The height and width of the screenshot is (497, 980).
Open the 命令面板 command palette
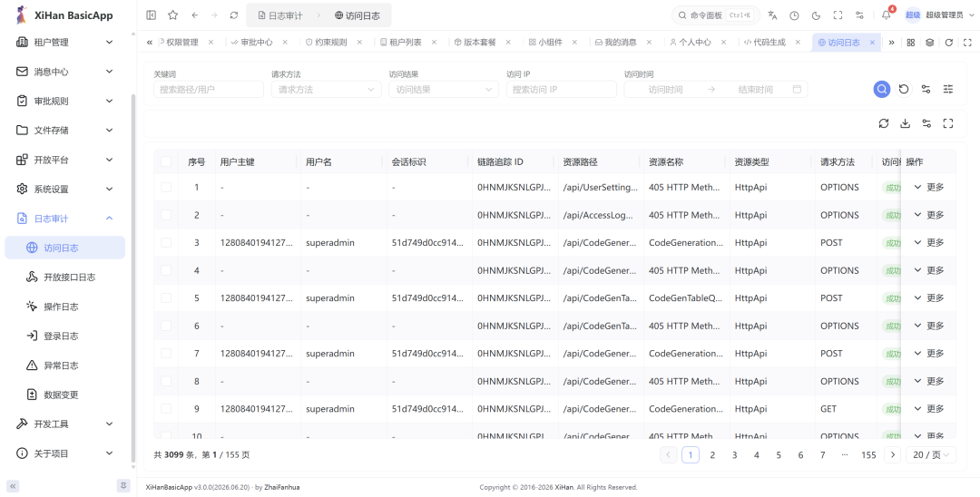click(x=716, y=15)
